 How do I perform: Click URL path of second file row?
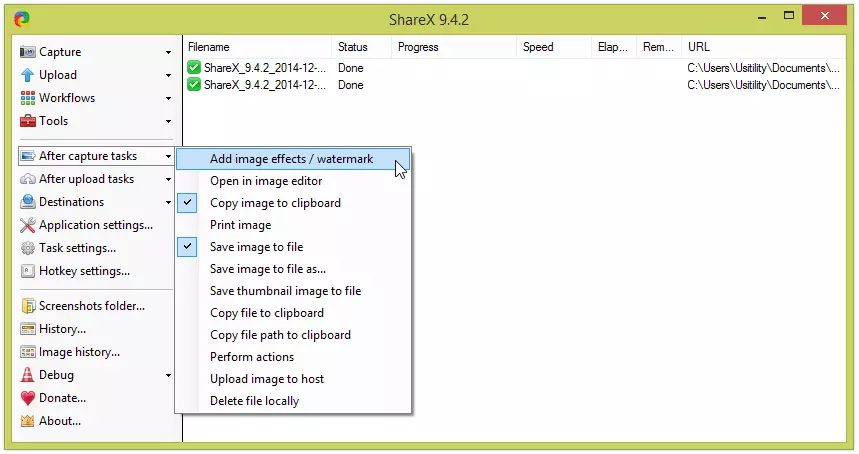(763, 85)
